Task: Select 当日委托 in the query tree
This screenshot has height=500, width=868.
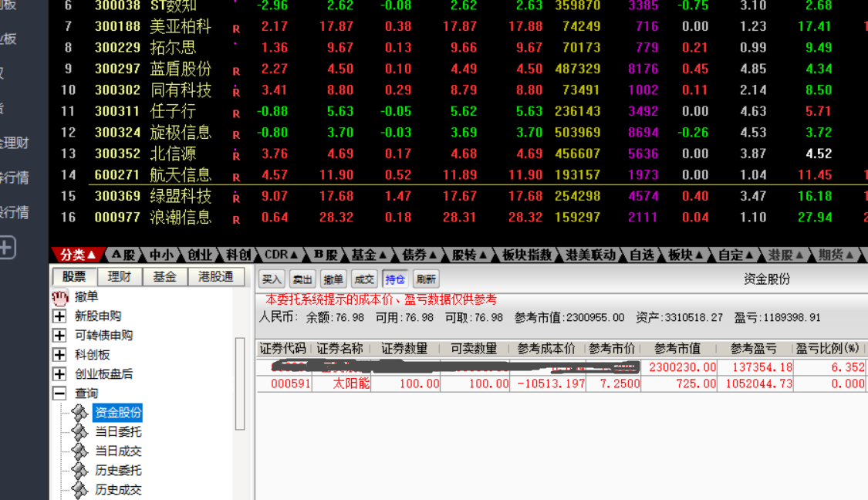Action: pyautogui.click(x=118, y=432)
